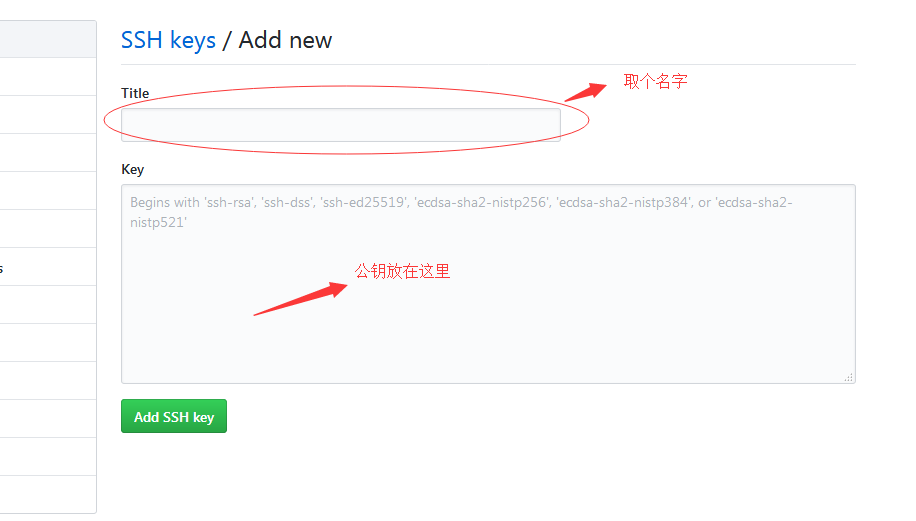Image resolution: width=916 pixels, height=521 pixels.
Task: Click inside the Key text area
Action: [x=488, y=284]
